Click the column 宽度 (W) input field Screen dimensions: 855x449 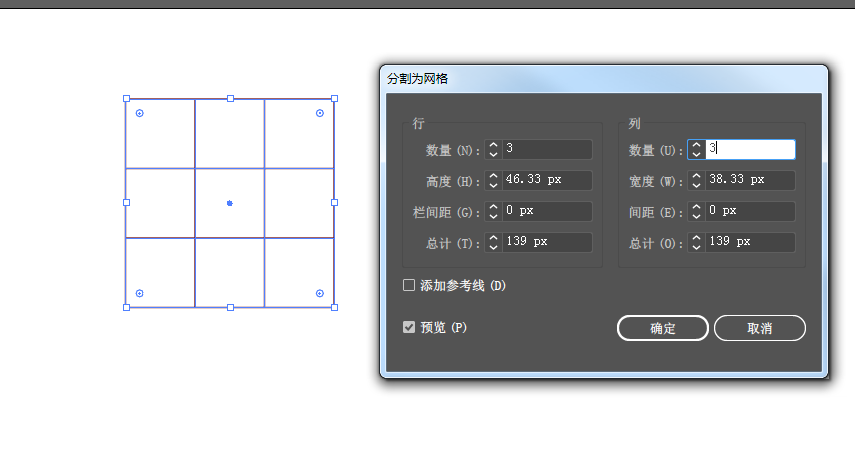(750, 180)
